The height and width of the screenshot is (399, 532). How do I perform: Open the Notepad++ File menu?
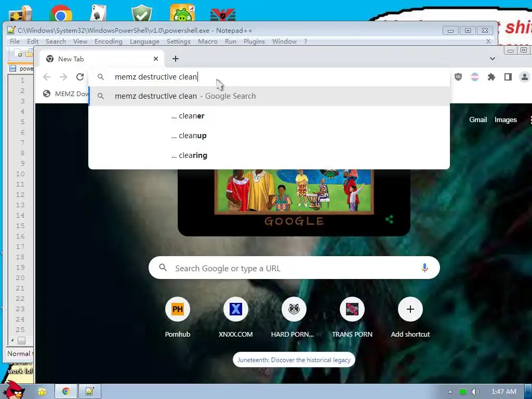[15, 42]
